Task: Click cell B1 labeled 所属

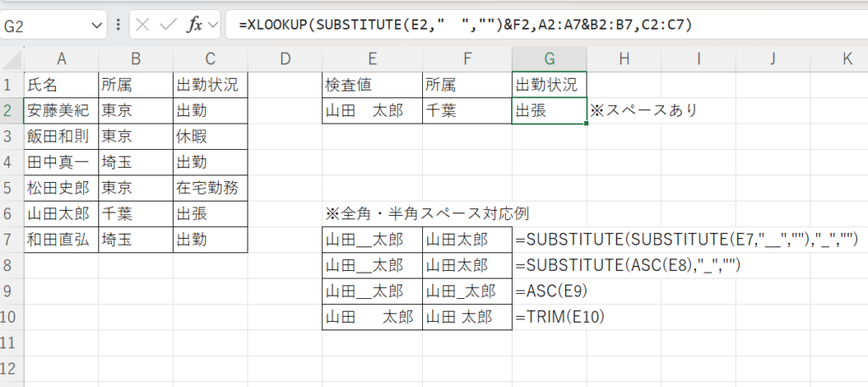Action: 136,86
